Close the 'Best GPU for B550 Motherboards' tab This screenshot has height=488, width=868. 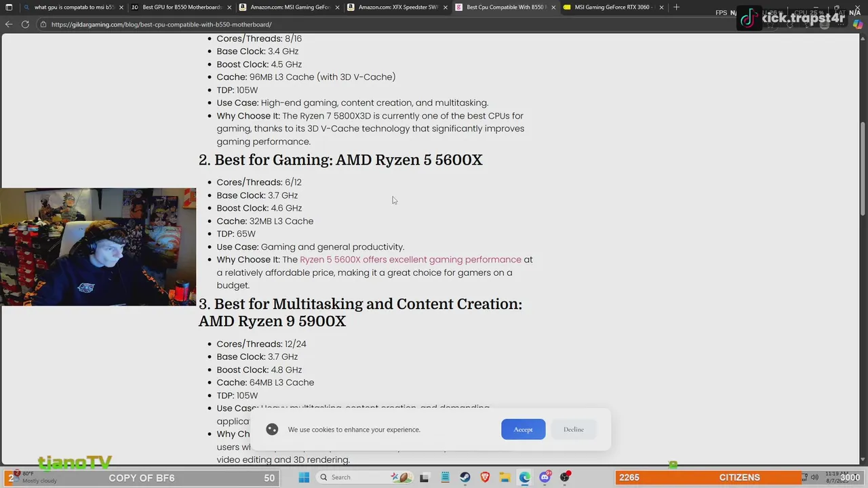[x=229, y=7]
